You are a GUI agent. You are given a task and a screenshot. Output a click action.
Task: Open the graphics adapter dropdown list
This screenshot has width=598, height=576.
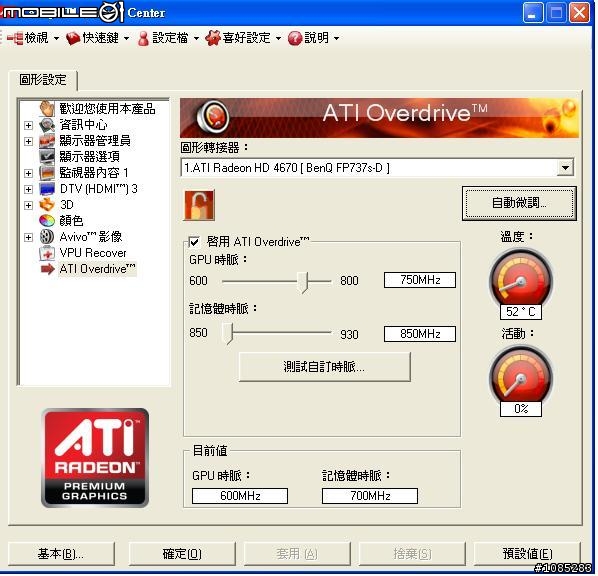click(565, 168)
